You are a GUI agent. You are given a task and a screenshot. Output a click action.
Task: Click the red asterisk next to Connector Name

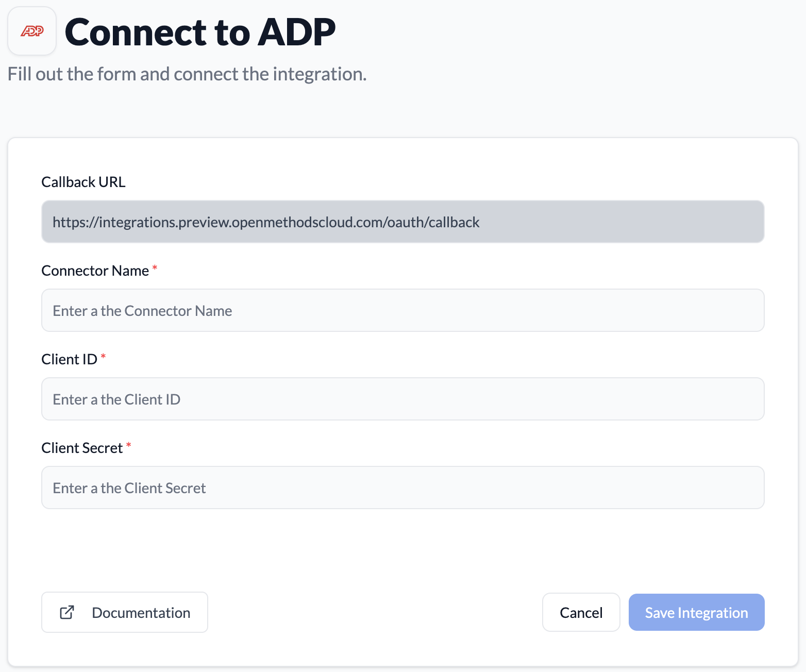[155, 268]
